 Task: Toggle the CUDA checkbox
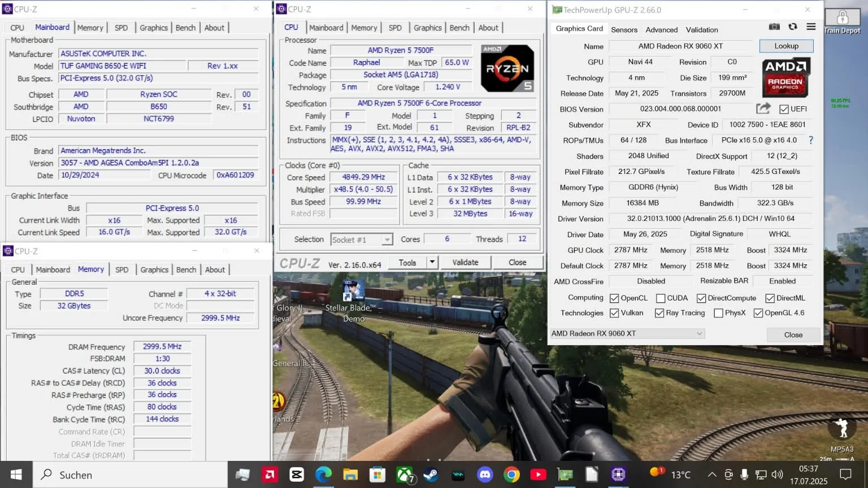tap(661, 298)
